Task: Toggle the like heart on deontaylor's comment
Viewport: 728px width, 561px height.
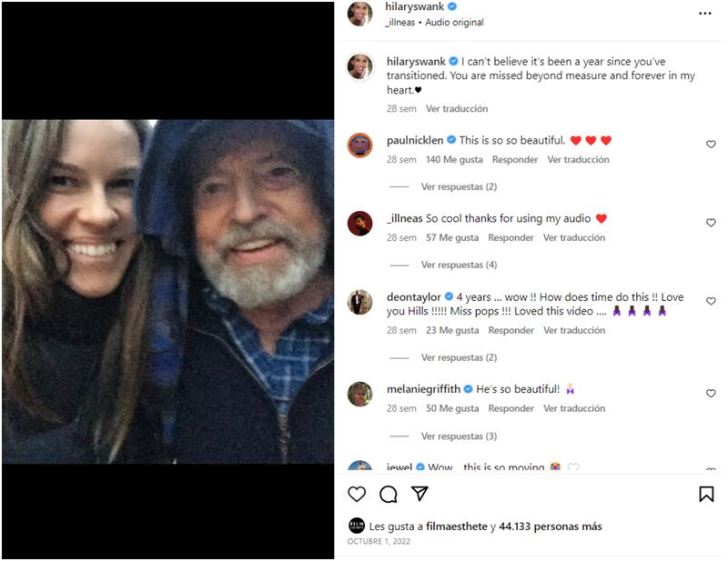Action: coord(709,303)
